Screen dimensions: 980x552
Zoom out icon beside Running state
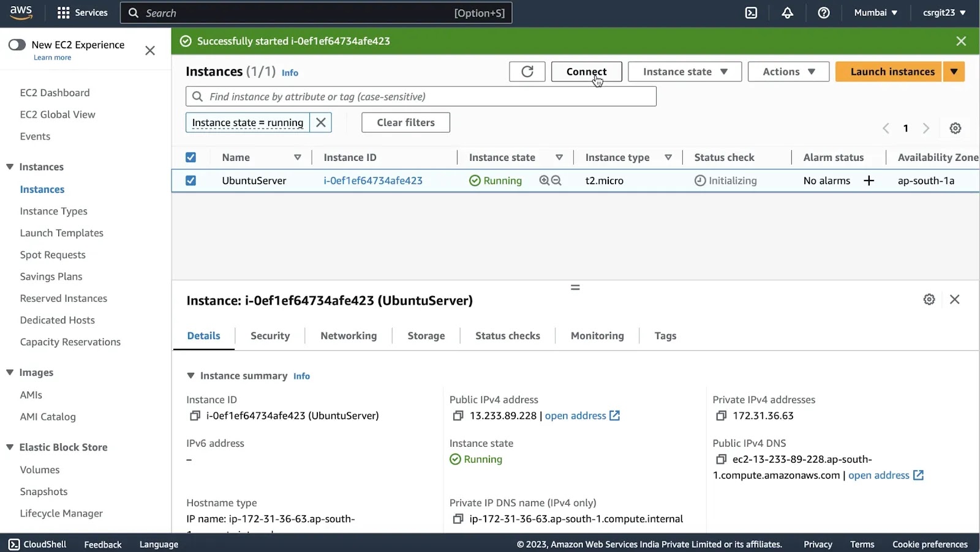[556, 181]
